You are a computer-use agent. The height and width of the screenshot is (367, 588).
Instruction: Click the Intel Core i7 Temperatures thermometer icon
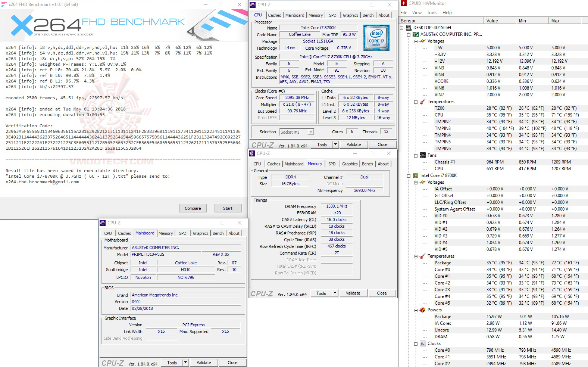pos(423,256)
